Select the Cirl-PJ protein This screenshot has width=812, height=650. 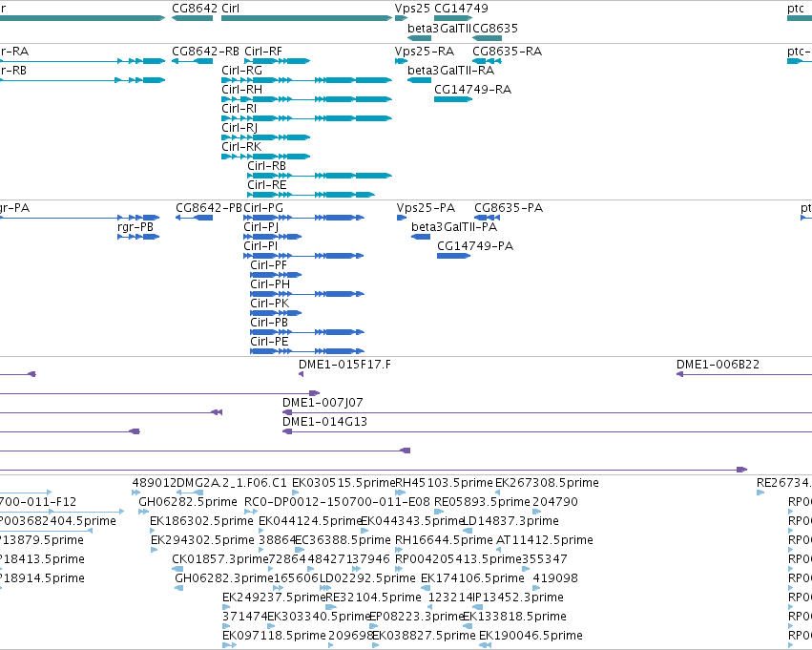coord(272,237)
